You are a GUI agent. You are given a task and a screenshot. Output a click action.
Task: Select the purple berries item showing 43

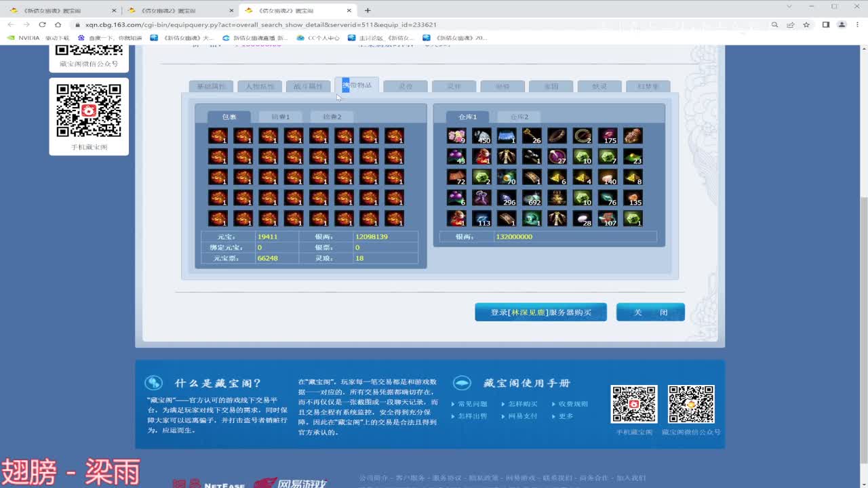[455, 156]
